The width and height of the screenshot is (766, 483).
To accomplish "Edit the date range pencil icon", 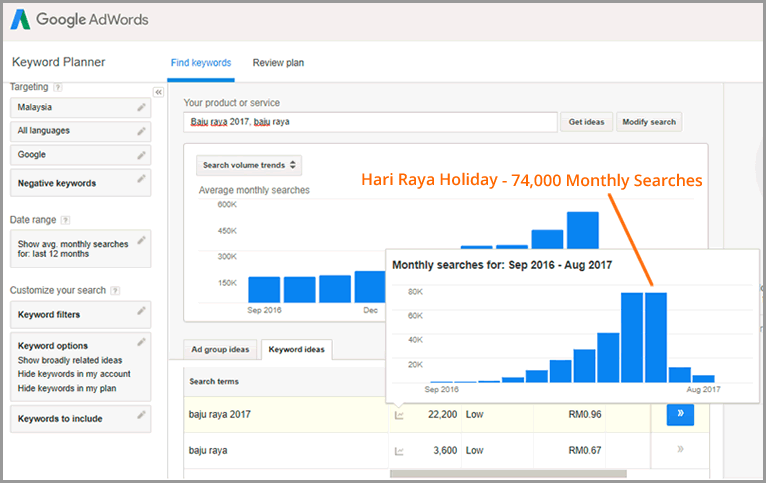I will point(141,240).
